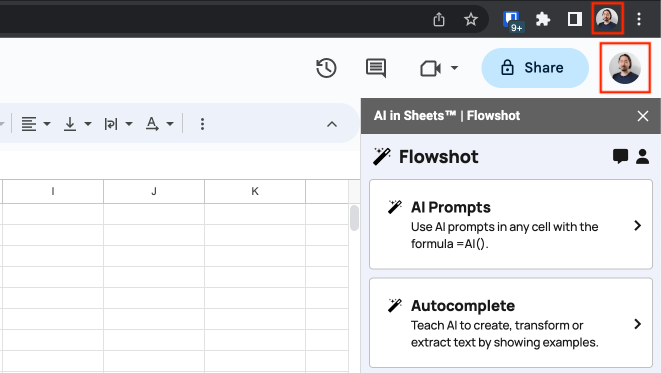
Task: Click the Share button
Action: (535, 68)
